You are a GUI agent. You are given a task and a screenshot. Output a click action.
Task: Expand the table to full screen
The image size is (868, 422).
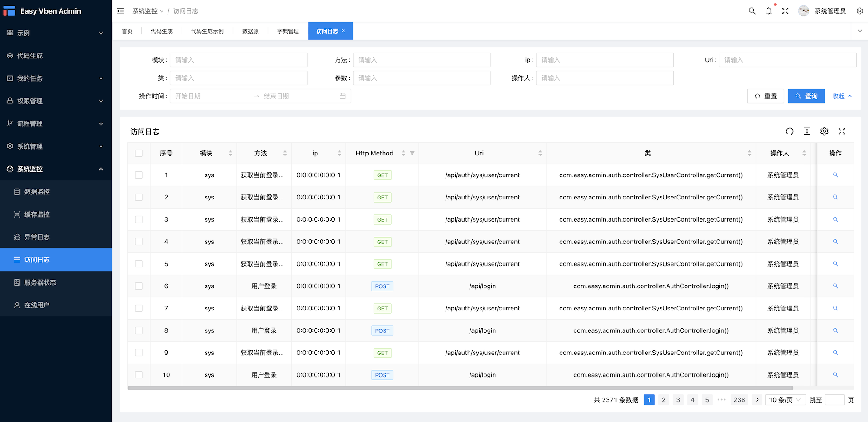842,131
